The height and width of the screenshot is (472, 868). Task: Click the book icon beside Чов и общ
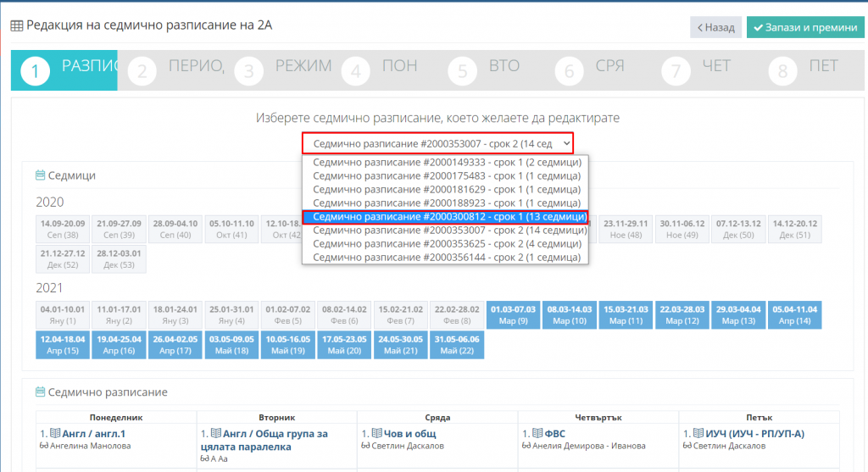click(x=378, y=434)
